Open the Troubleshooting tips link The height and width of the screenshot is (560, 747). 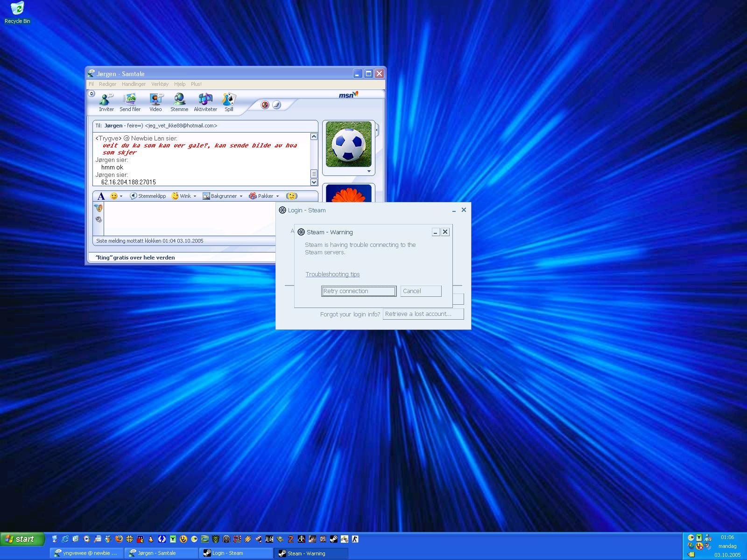(x=332, y=274)
